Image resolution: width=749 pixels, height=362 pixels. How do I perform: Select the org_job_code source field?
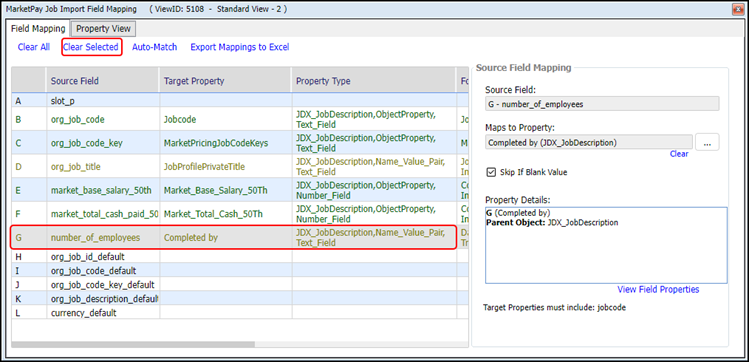pyautogui.click(x=103, y=119)
